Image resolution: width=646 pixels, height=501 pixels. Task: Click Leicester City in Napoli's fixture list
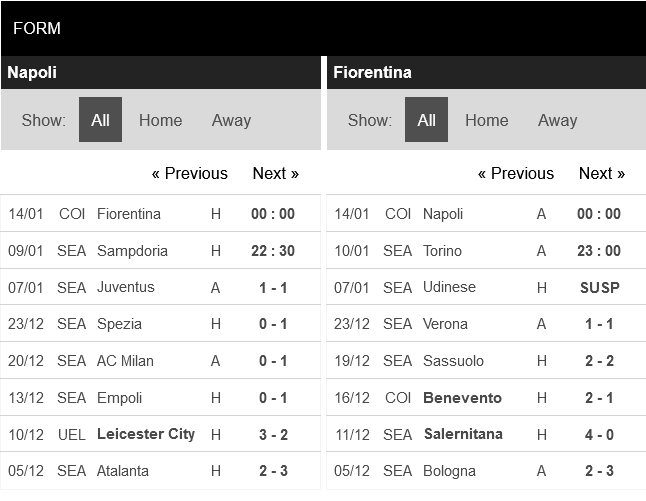146,434
